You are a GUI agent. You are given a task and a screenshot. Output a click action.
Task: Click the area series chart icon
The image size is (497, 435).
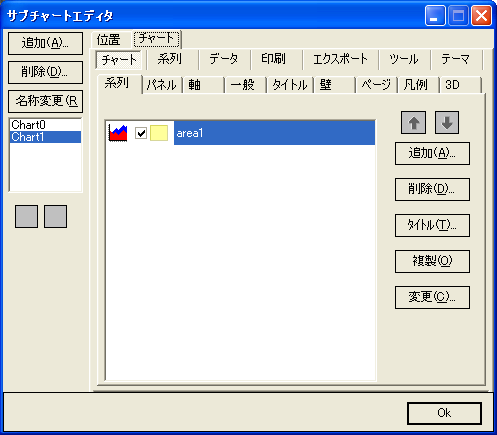pyautogui.click(x=118, y=133)
